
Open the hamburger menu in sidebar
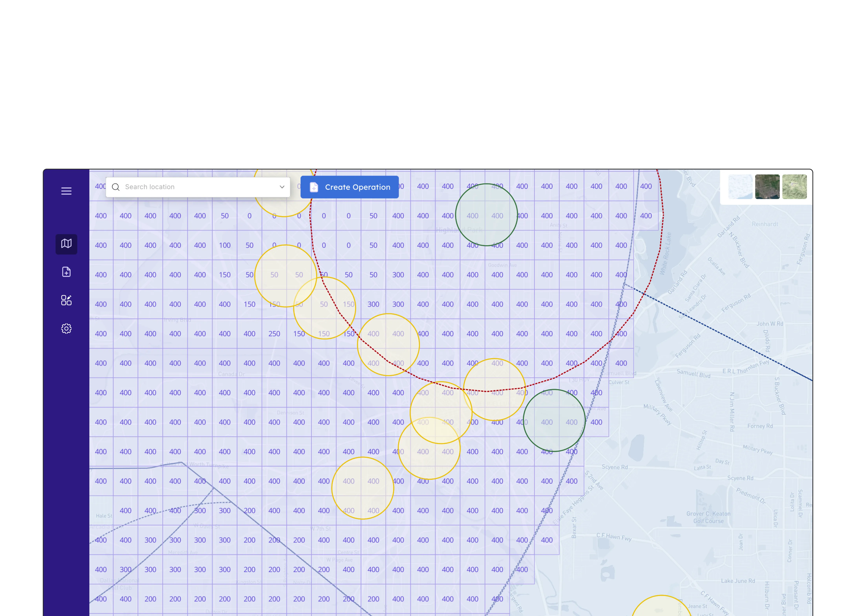[x=66, y=191]
